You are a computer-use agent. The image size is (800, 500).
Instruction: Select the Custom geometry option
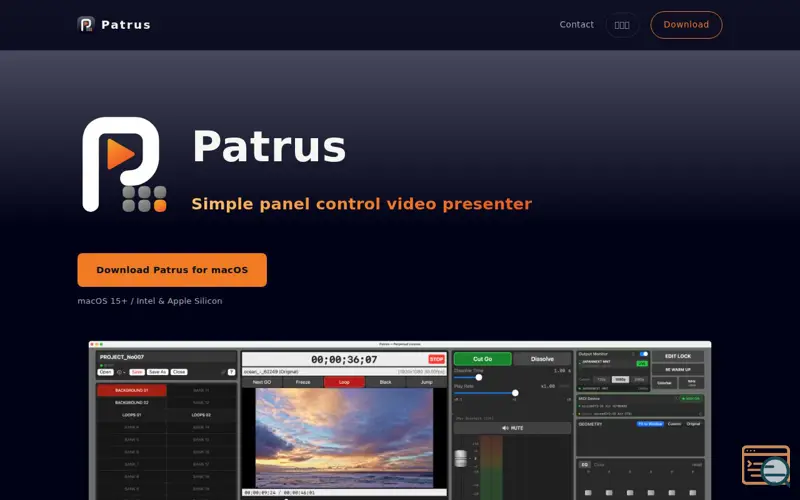tap(674, 424)
